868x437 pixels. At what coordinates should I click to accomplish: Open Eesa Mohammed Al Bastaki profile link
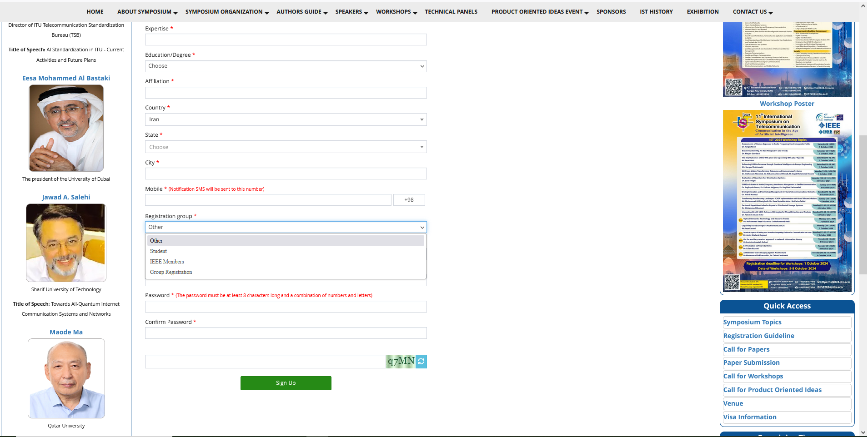coord(66,78)
